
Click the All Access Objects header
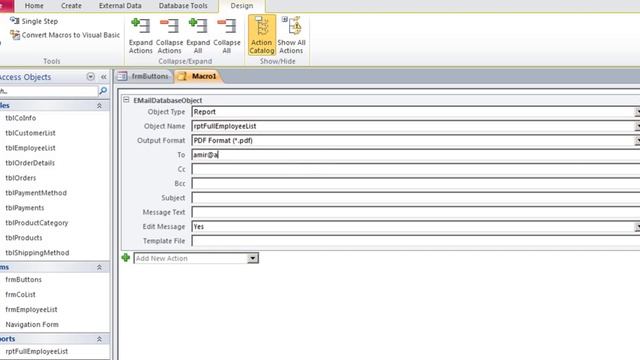pyautogui.click(x=25, y=77)
